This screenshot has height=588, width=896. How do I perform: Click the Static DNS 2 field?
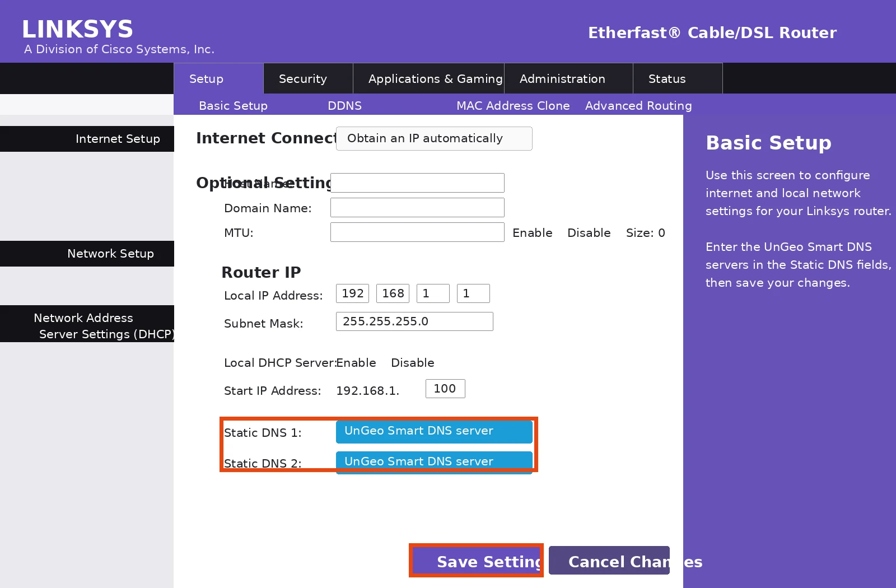tap(434, 462)
